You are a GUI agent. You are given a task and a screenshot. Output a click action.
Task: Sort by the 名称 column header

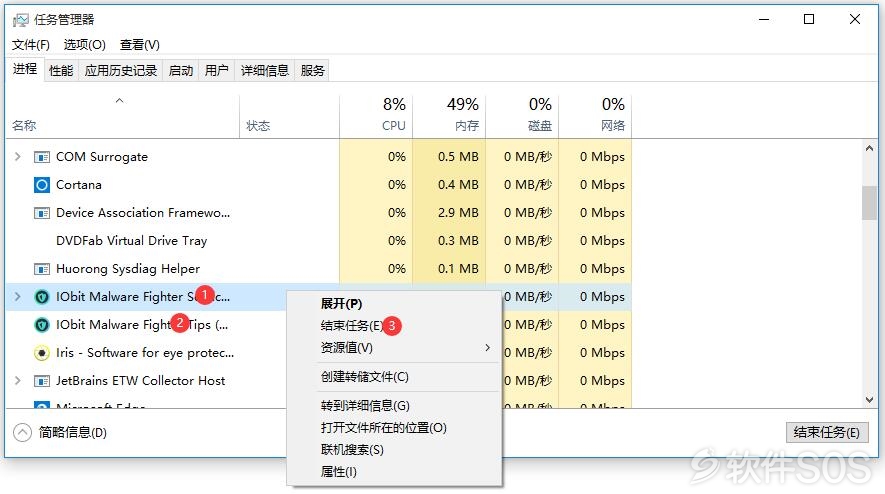pyautogui.click(x=122, y=117)
